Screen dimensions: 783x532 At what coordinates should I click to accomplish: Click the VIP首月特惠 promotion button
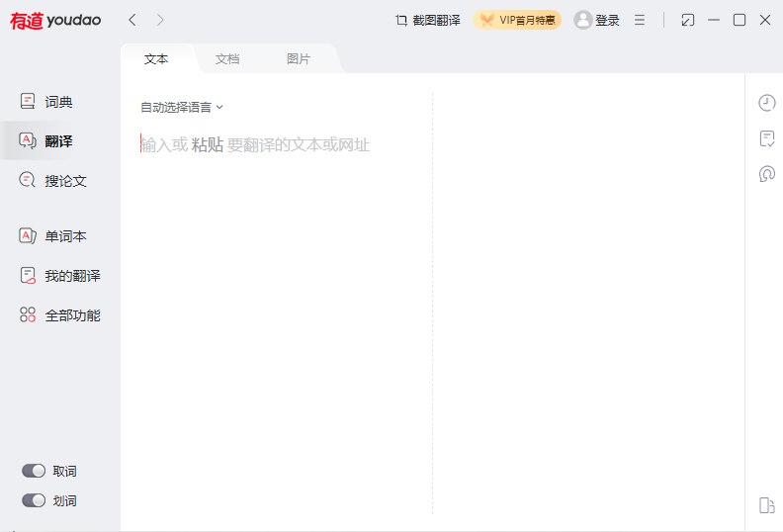point(517,20)
